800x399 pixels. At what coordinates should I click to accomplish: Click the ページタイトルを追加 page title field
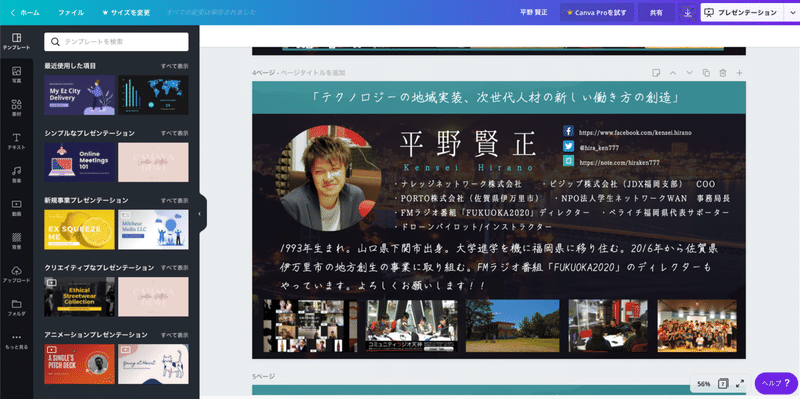313,73
